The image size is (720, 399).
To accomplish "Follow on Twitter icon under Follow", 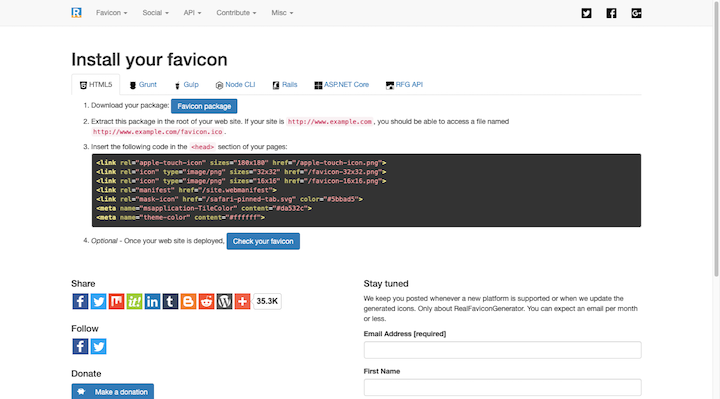I will point(98,346).
